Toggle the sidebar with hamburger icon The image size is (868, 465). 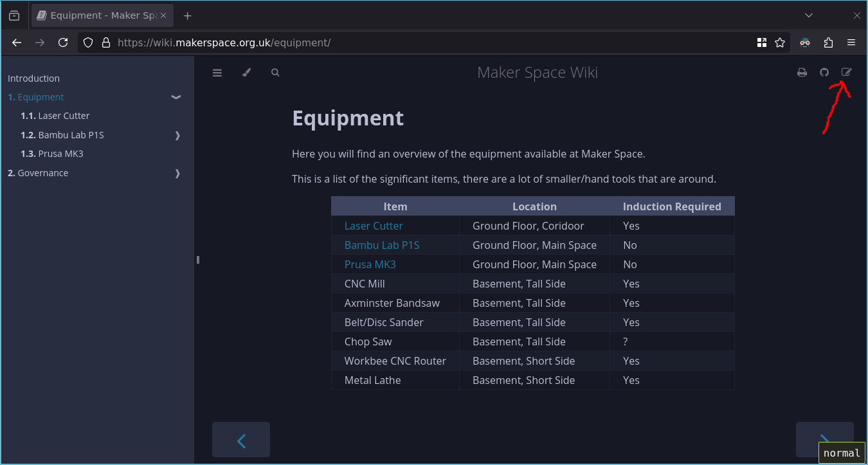217,73
